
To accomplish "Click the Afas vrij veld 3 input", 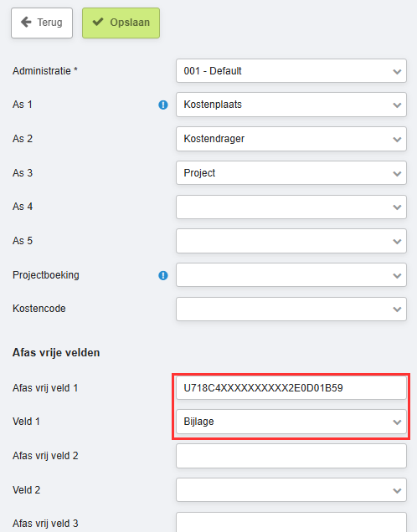I will 291,523.
